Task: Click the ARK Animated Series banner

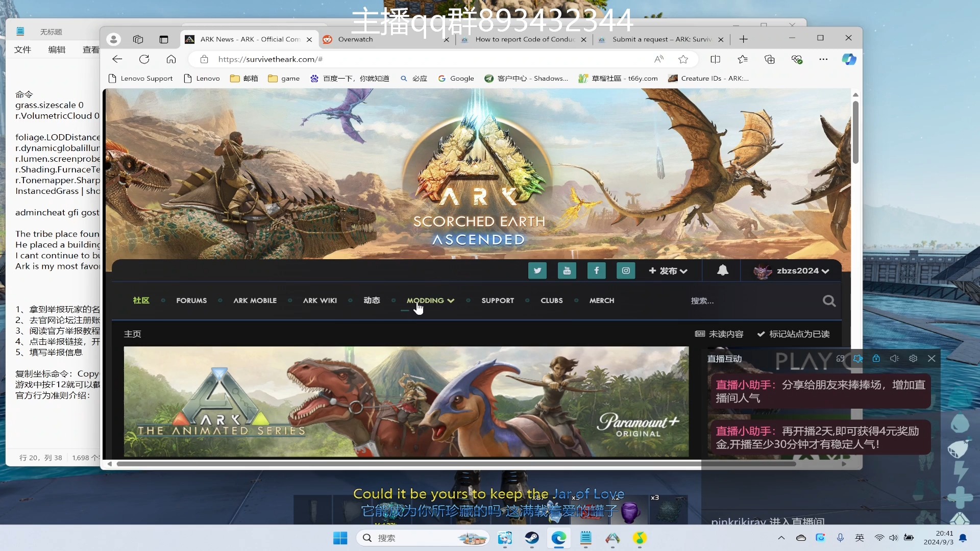Action: [x=406, y=402]
